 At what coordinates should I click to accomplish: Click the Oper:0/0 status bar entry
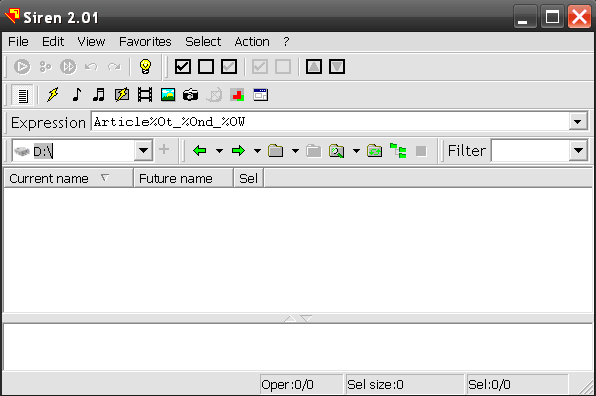pos(301,385)
